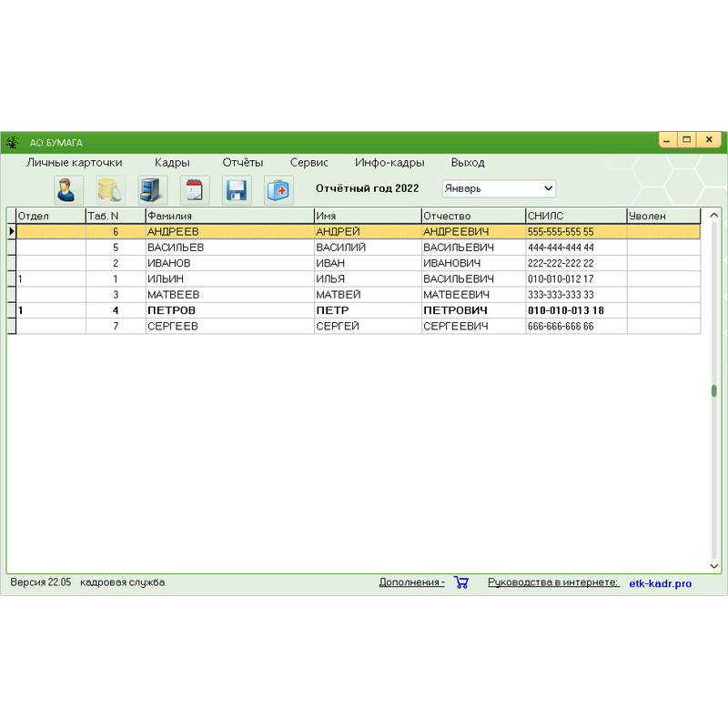Click the first aid kit icon
Viewport: 728px width, 728px height.
click(x=278, y=189)
